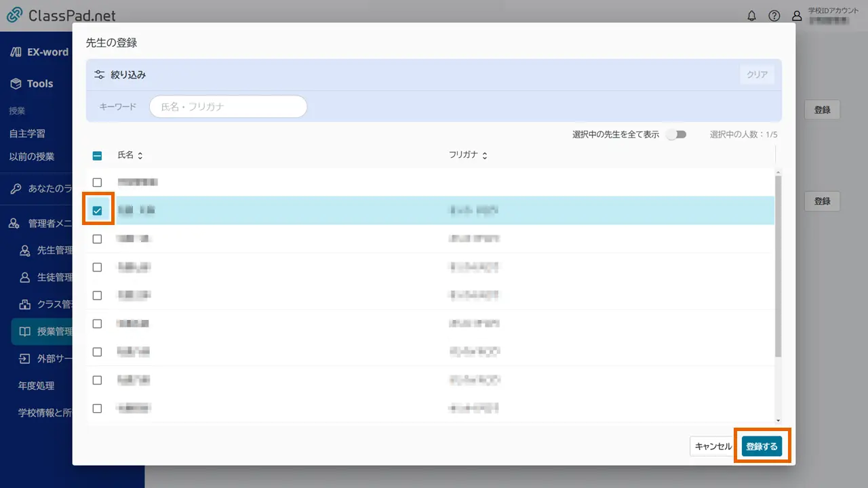Screen dimensions: 868x488
Task: Click the キャンセル button
Action: coord(713,447)
